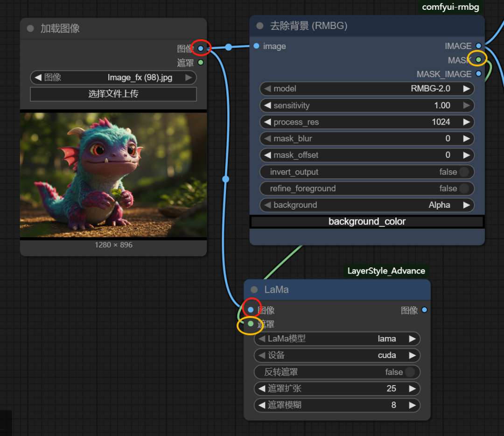The height and width of the screenshot is (436, 504).
Task: Click the dragon image preview thumbnail
Action: (113, 175)
